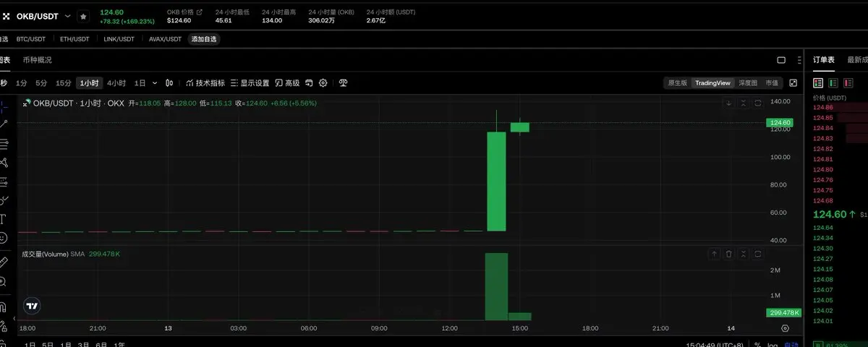This screenshot has width=868, height=347.
Task: Open the OKB/USDT pair selector dropdown
Action: coord(68,15)
